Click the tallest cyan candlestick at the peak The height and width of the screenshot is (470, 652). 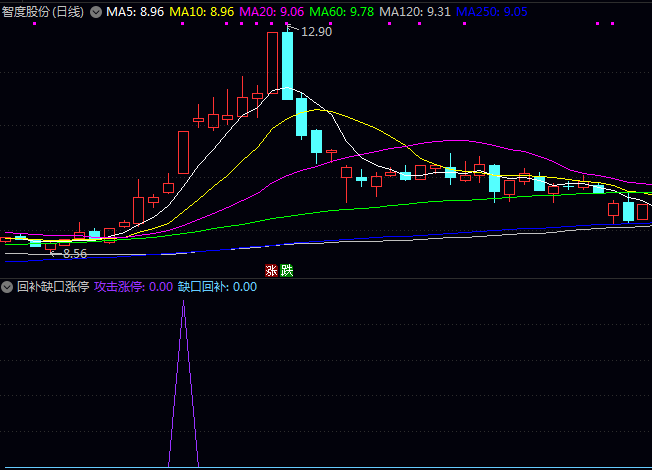[x=288, y=65]
